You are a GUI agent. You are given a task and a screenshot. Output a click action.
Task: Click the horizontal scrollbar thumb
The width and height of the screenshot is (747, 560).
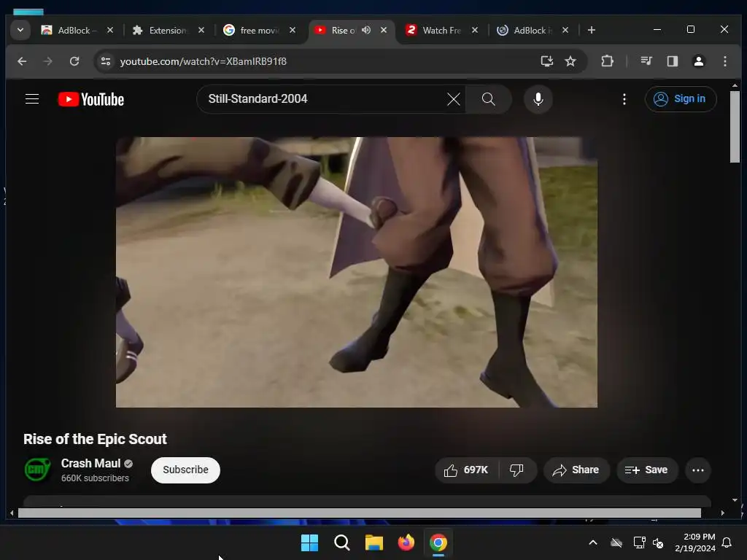point(359,513)
